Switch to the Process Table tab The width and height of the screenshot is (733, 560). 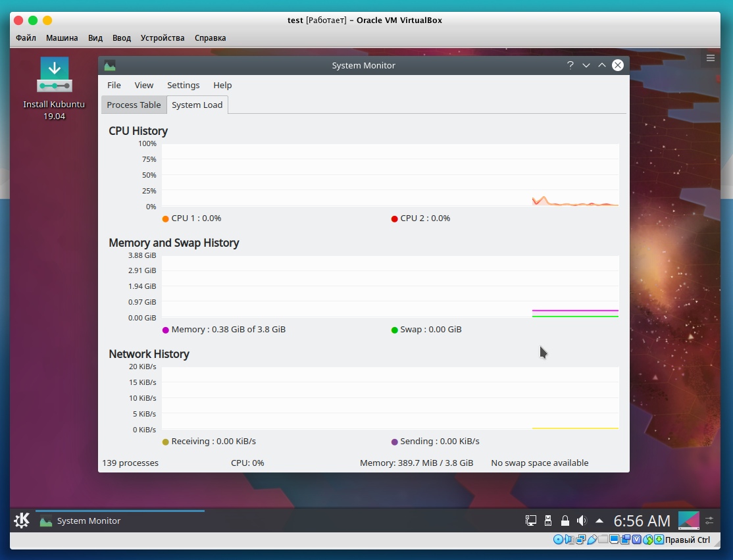pos(134,105)
